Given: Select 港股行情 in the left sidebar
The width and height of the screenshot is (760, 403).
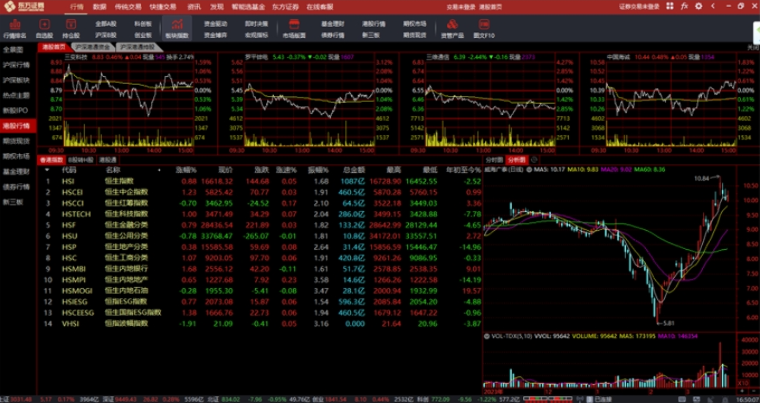Looking at the screenshot, I should click(16, 125).
